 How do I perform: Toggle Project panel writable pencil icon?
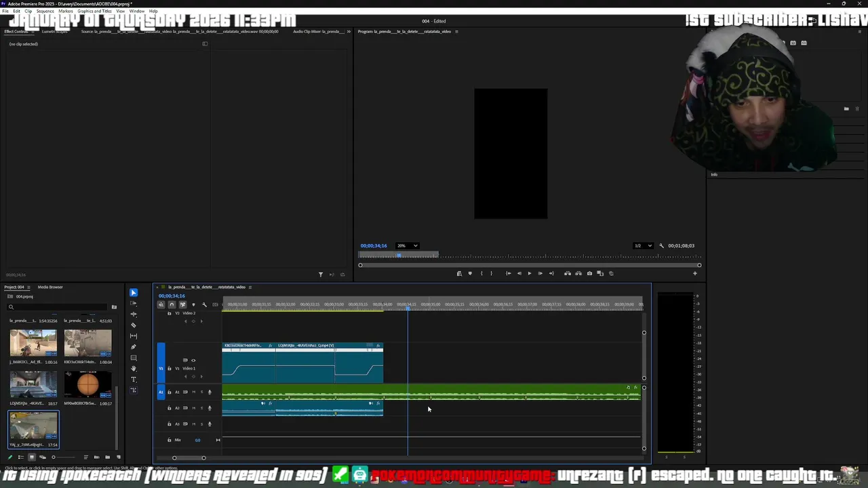pos(10,457)
